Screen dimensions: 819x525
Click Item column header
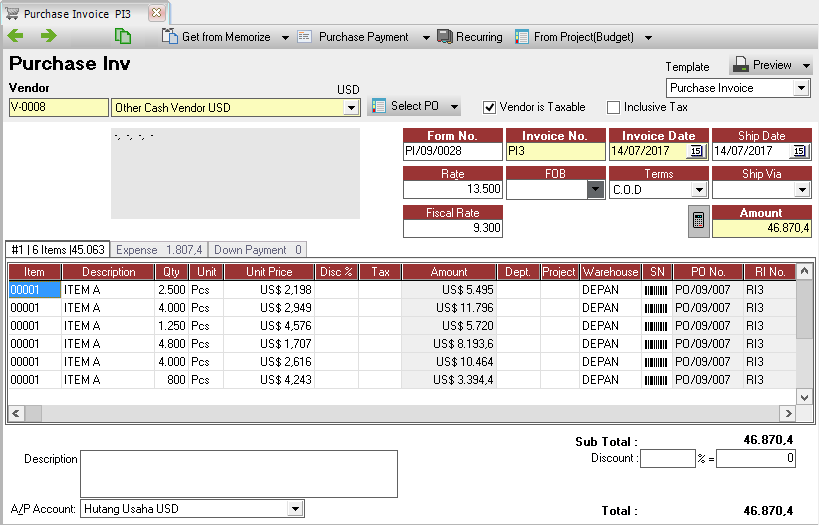[x=34, y=272]
